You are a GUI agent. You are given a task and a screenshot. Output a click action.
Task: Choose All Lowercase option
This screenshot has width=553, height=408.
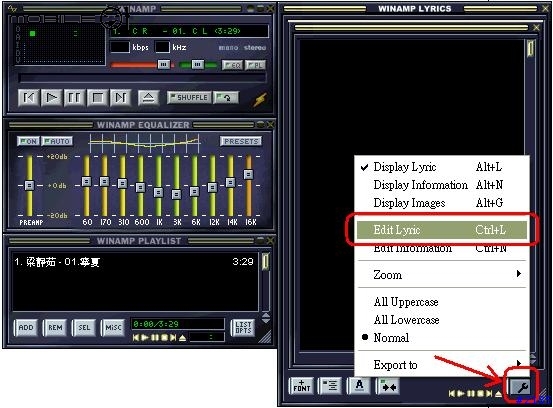point(442,320)
